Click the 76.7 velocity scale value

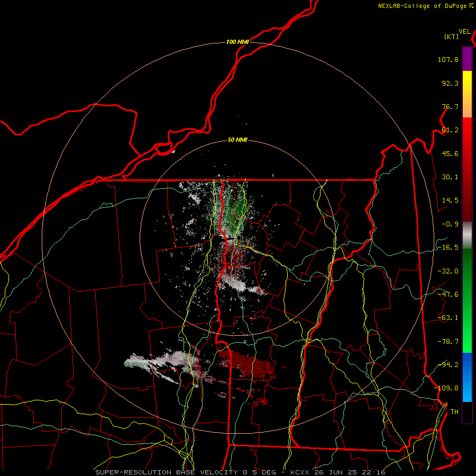click(x=450, y=106)
